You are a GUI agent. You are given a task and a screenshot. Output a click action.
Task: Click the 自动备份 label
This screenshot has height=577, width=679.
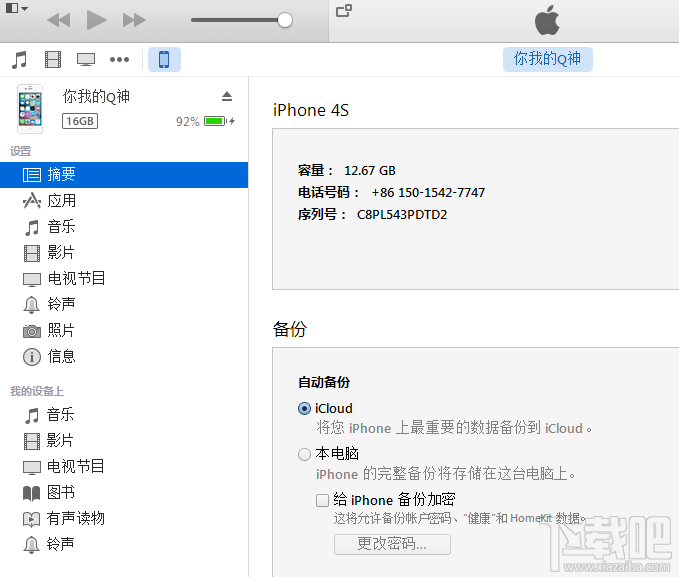pyautogui.click(x=324, y=382)
